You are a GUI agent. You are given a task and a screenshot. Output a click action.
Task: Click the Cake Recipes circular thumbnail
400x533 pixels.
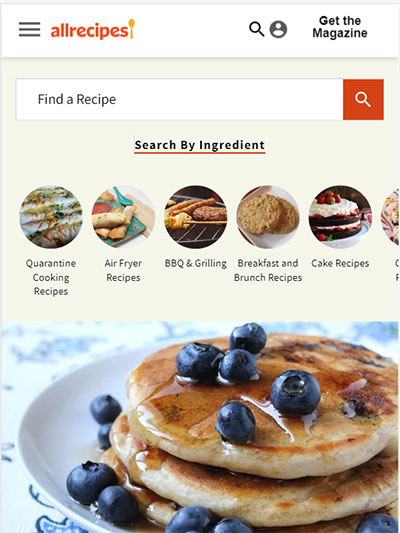(340, 217)
